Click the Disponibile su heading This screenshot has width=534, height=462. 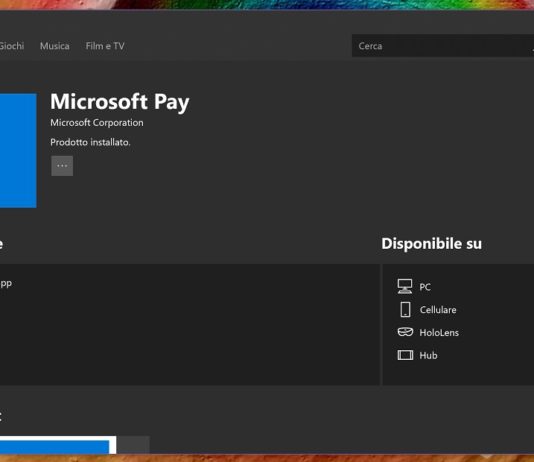pos(431,244)
